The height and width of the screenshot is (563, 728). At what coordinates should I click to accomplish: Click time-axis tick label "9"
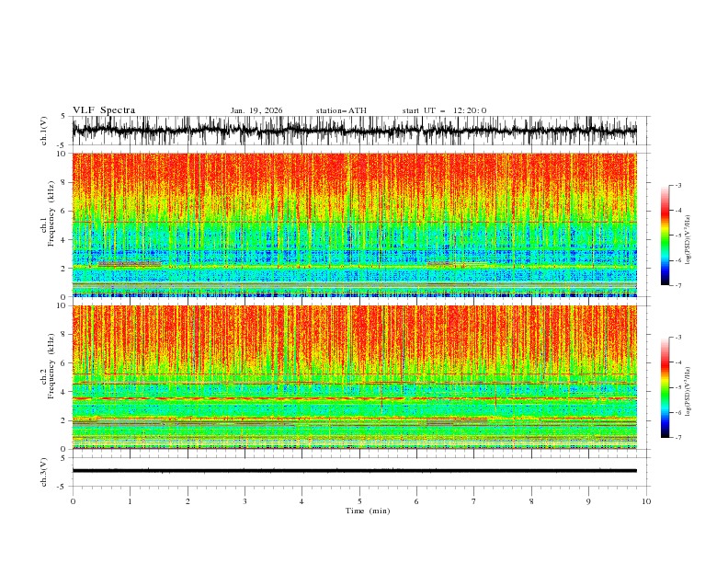coord(588,501)
